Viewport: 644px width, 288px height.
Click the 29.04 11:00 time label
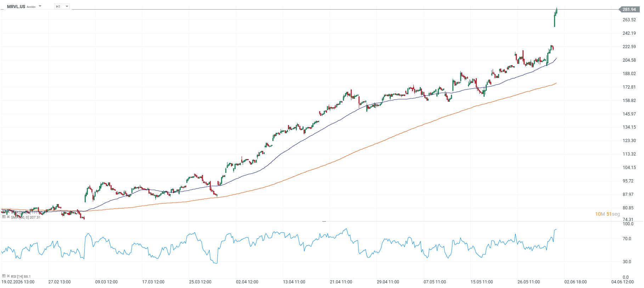[388, 282]
